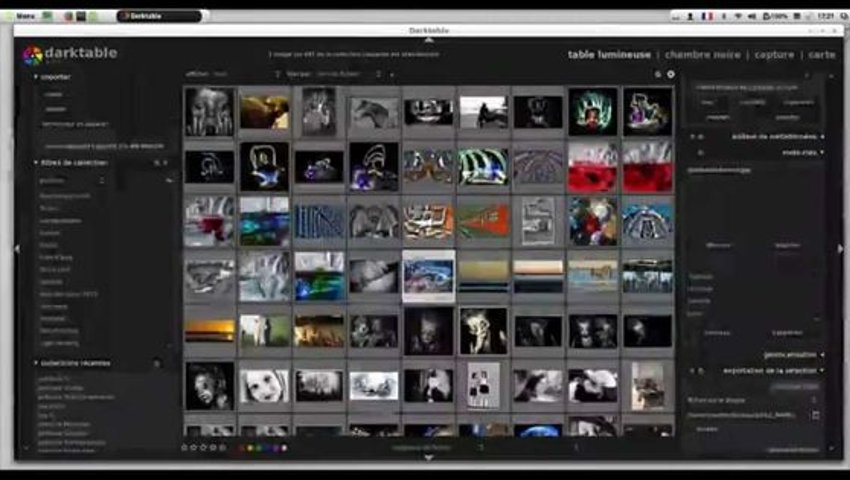Click the folder icon in the export path row
The width and height of the screenshot is (850, 480).
click(x=815, y=415)
